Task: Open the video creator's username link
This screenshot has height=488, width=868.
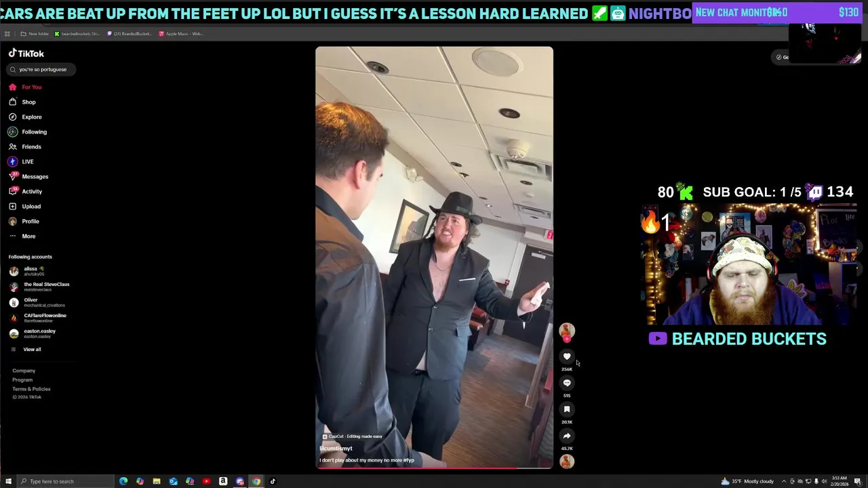Action: [336, 449]
